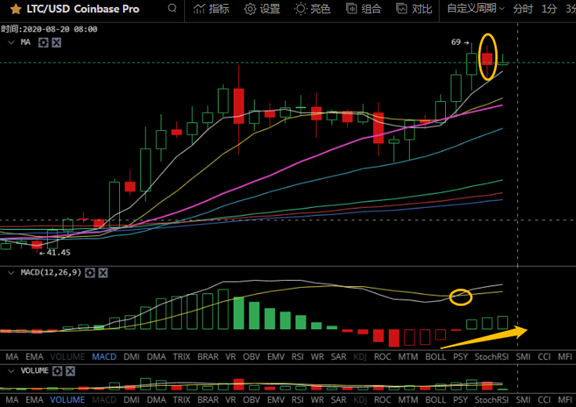576x407 pixels.
Task: Select MA in the bottom indicator tab row
Action: click(x=12, y=400)
